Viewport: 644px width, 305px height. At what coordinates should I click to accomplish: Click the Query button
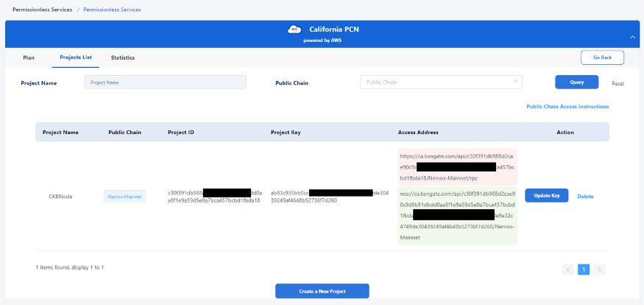click(576, 82)
